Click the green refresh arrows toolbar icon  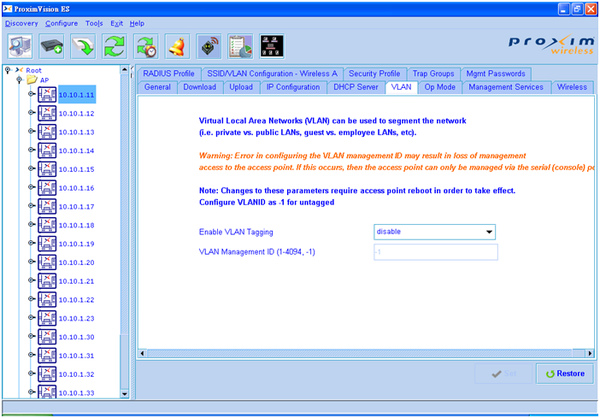pyautogui.click(x=114, y=46)
